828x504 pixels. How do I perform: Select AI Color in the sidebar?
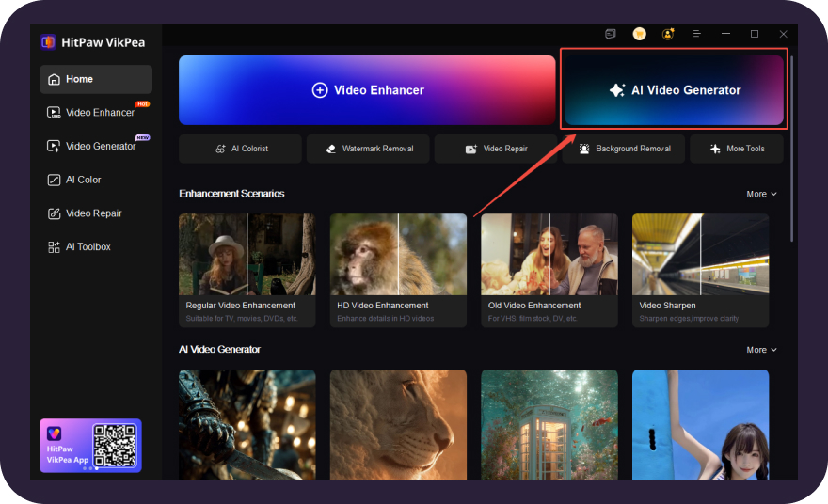(x=96, y=180)
